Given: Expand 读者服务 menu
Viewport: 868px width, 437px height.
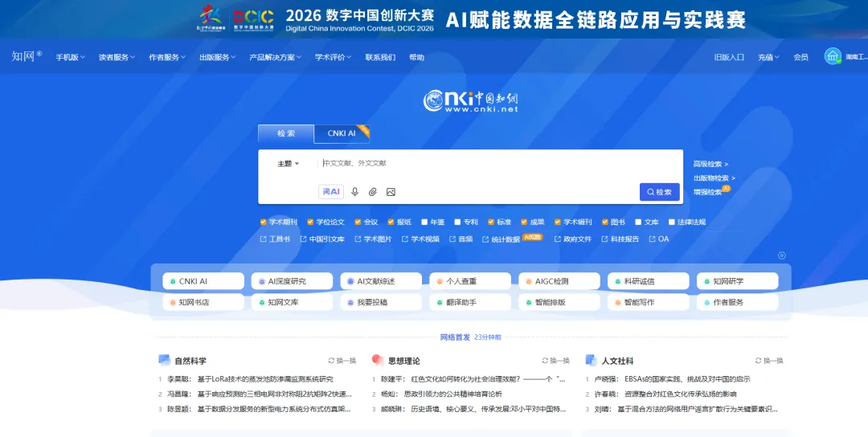Looking at the screenshot, I should coord(117,57).
